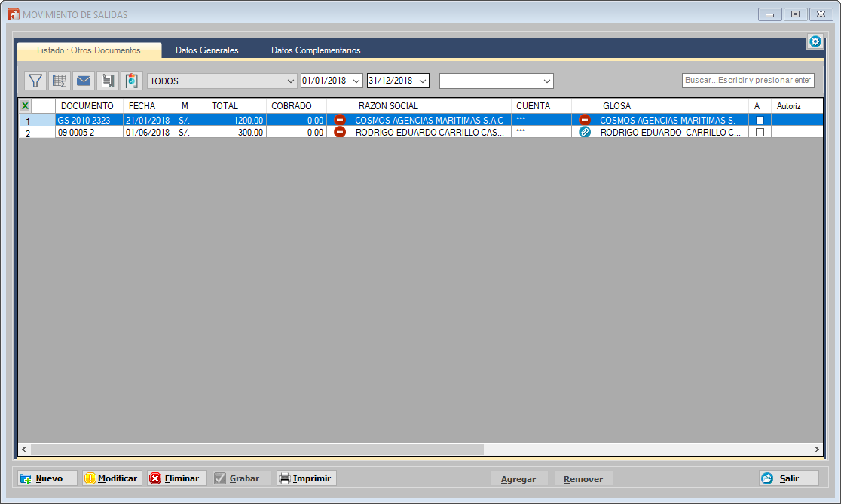Viewport: 841px width, 504px height.
Task: Select document 09-0005-2 cell
Action: click(89, 132)
